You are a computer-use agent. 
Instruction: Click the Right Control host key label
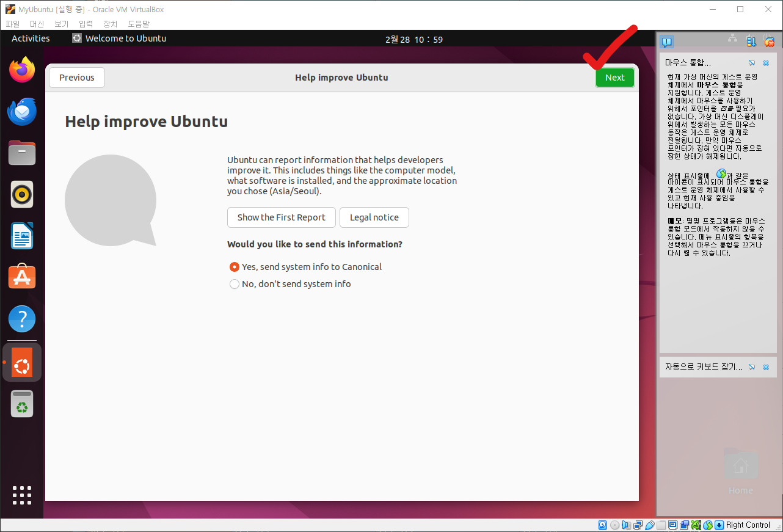pos(748,525)
